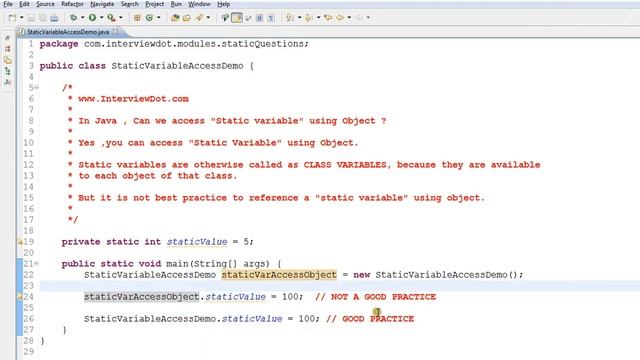The width and height of the screenshot is (640, 360).
Task: Click line number 15 in the gutter
Action: click(x=29, y=198)
